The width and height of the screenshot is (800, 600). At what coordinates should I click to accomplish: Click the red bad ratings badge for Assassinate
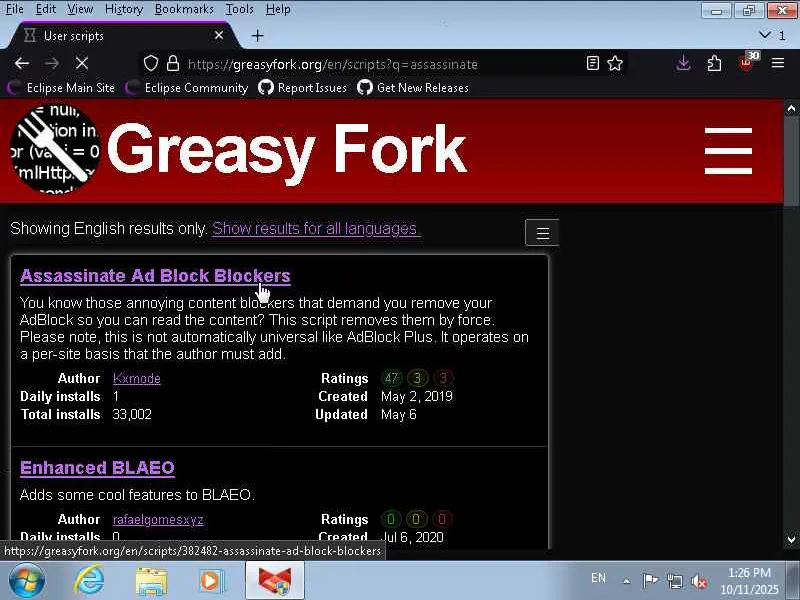443,378
